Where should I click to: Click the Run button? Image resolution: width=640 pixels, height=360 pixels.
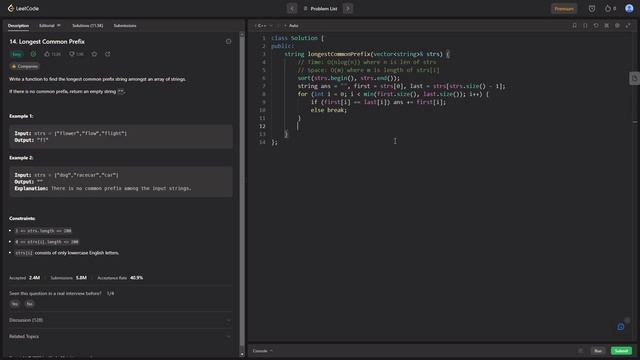pyautogui.click(x=598, y=351)
